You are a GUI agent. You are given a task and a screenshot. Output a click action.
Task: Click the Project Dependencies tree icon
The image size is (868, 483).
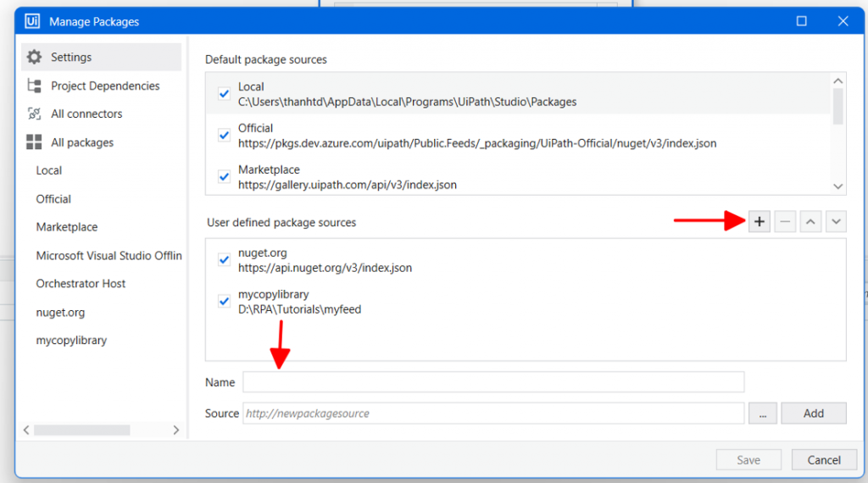34,86
